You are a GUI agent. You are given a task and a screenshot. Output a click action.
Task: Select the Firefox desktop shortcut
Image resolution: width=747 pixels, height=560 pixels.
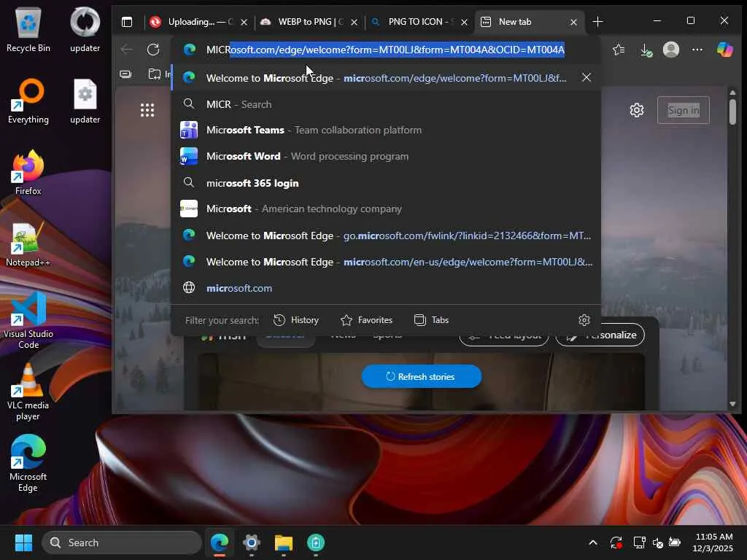(x=28, y=173)
